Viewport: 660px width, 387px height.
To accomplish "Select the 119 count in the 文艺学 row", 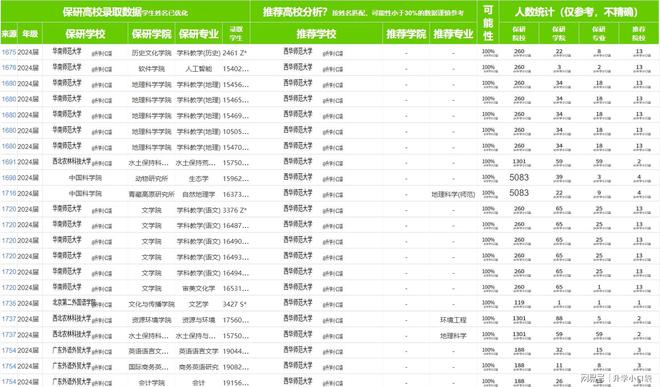I will click(x=519, y=302).
